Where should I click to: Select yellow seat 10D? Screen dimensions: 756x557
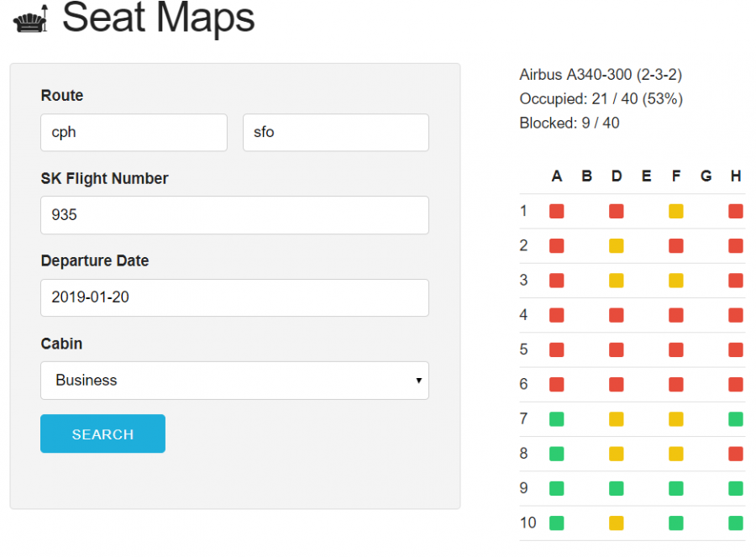tap(617, 523)
